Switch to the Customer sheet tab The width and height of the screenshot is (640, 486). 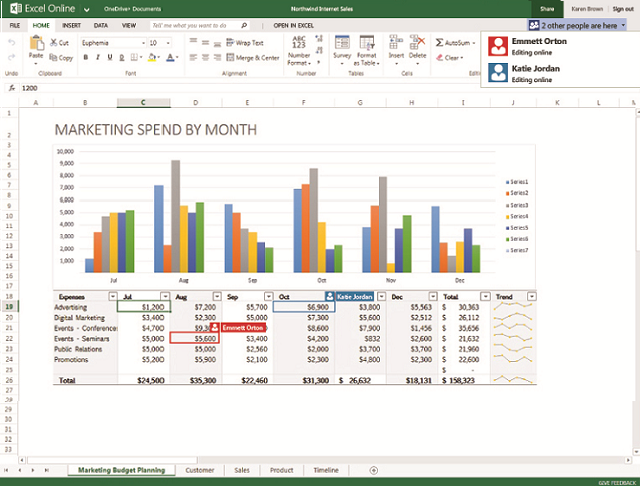click(199, 469)
